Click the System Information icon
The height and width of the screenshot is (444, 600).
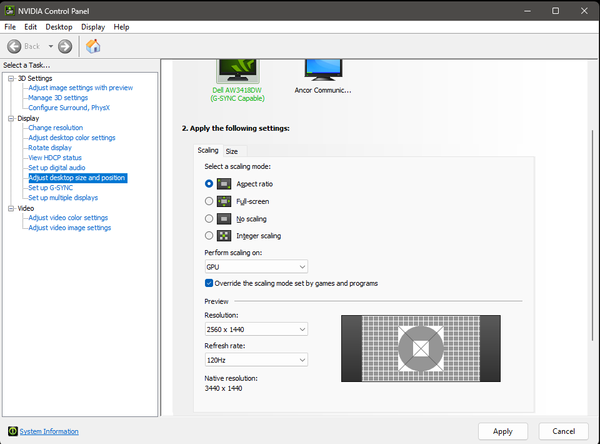click(x=12, y=431)
